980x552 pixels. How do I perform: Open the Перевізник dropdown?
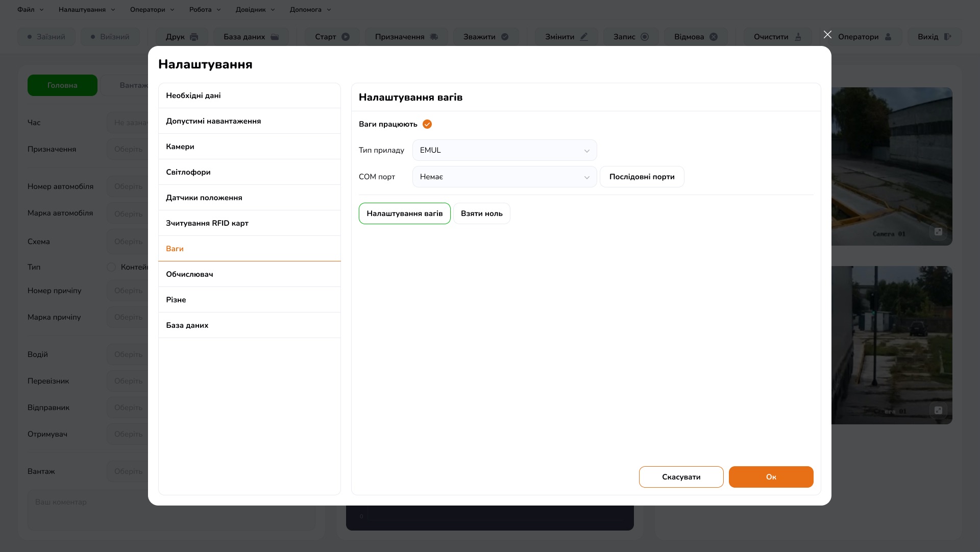[128, 381]
